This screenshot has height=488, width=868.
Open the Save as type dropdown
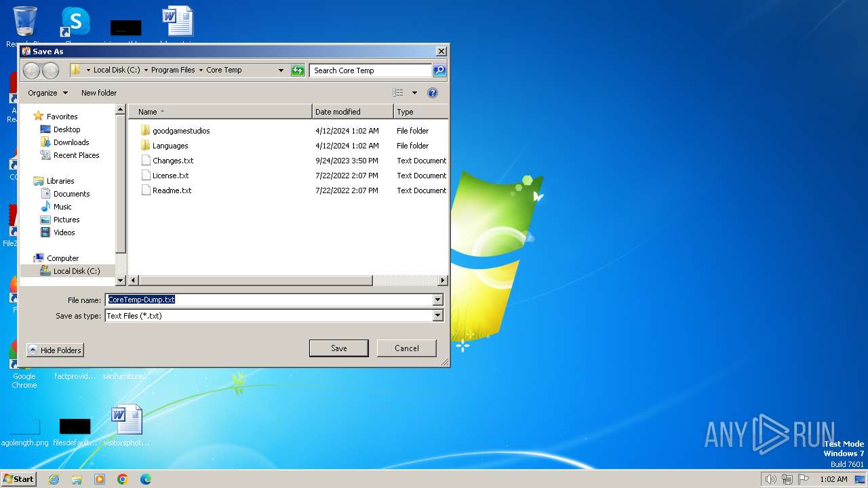point(437,316)
